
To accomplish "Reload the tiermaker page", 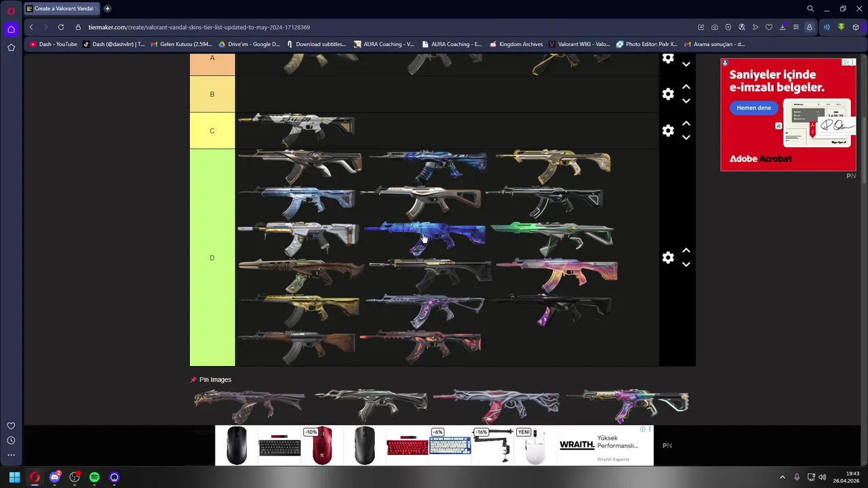I will [61, 27].
